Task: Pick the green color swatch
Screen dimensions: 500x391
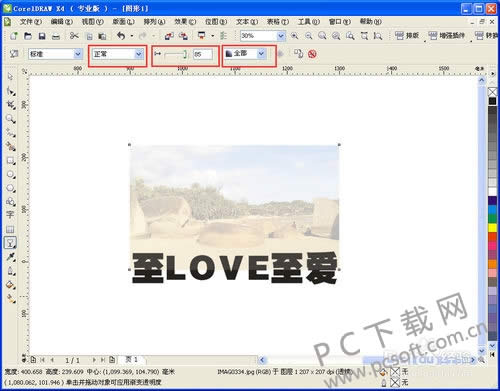Action: coord(492,219)
